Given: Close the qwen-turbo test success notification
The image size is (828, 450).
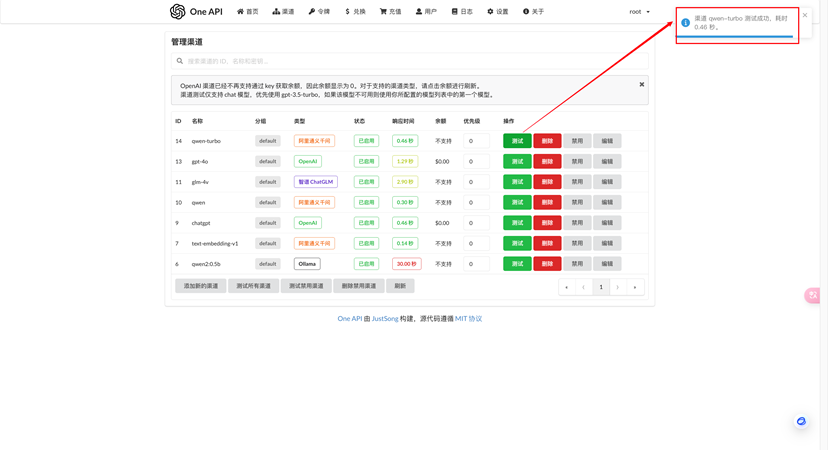Looking at the screenshot, I should point(804,15).
